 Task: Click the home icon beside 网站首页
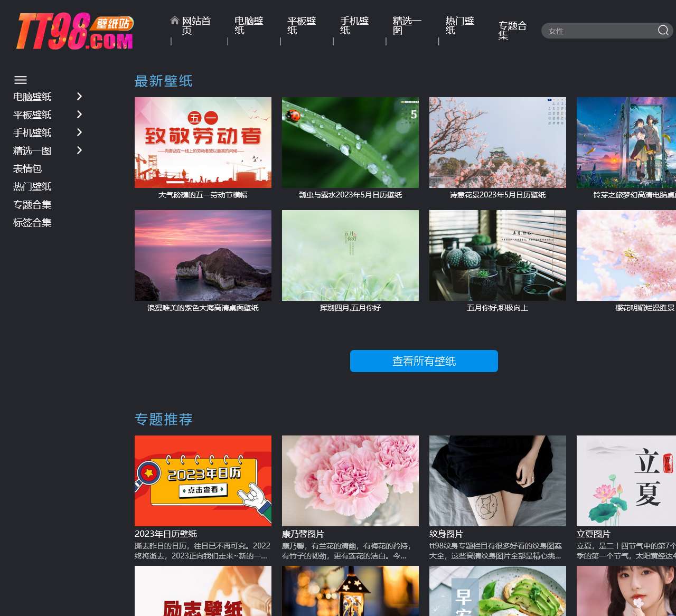click(174, 20)
